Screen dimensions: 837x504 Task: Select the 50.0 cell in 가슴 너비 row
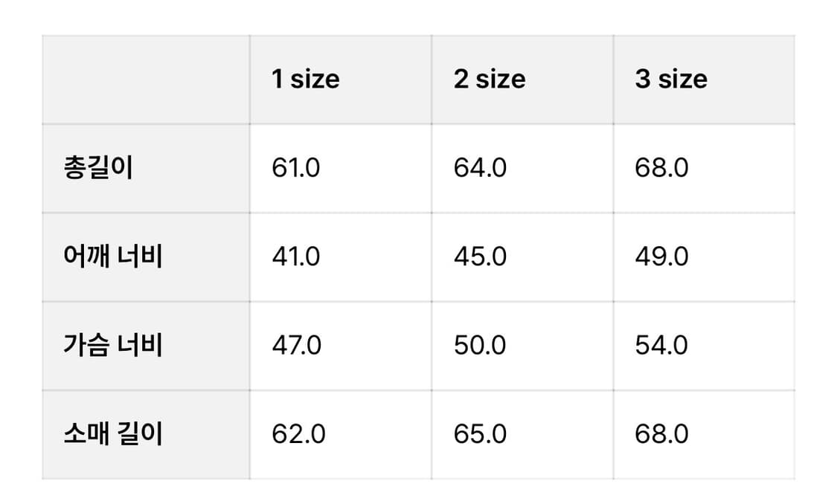point(480,346)
